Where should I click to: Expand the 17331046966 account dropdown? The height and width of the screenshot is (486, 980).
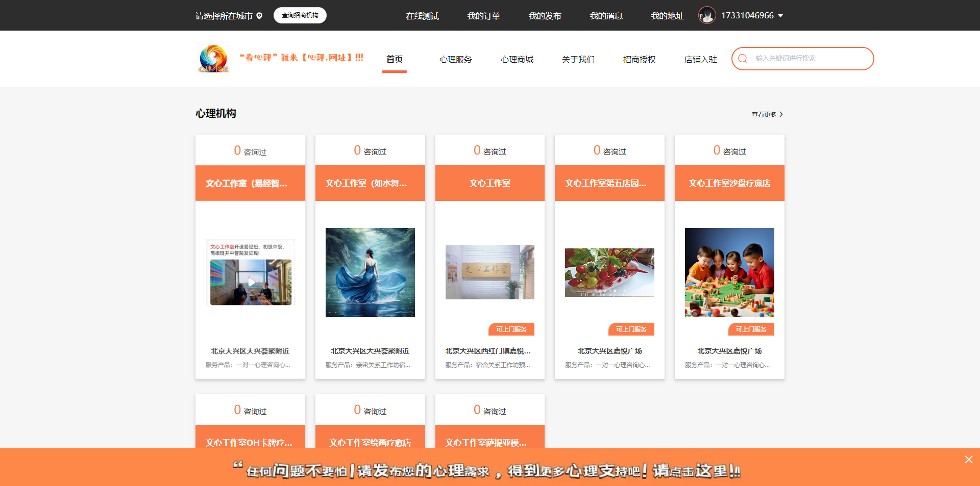780,16
